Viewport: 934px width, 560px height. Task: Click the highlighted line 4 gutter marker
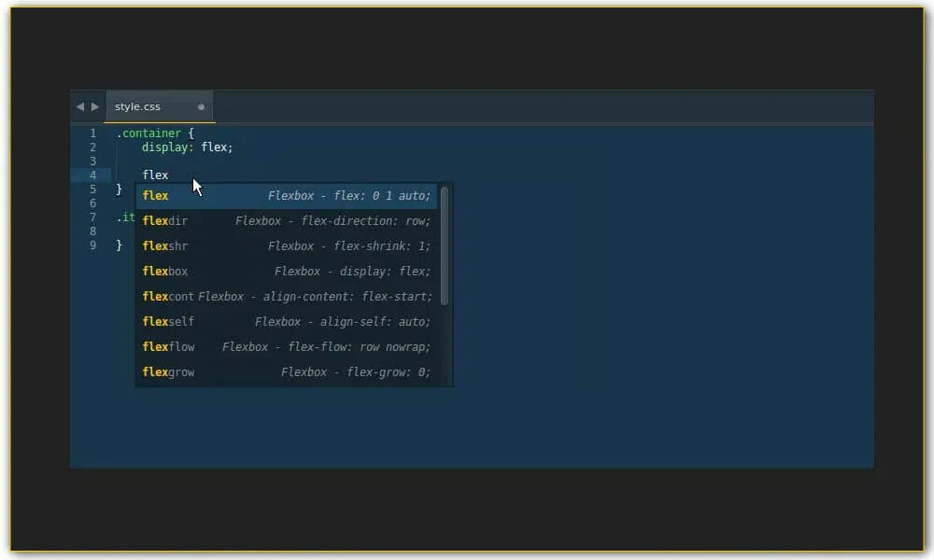92,175
